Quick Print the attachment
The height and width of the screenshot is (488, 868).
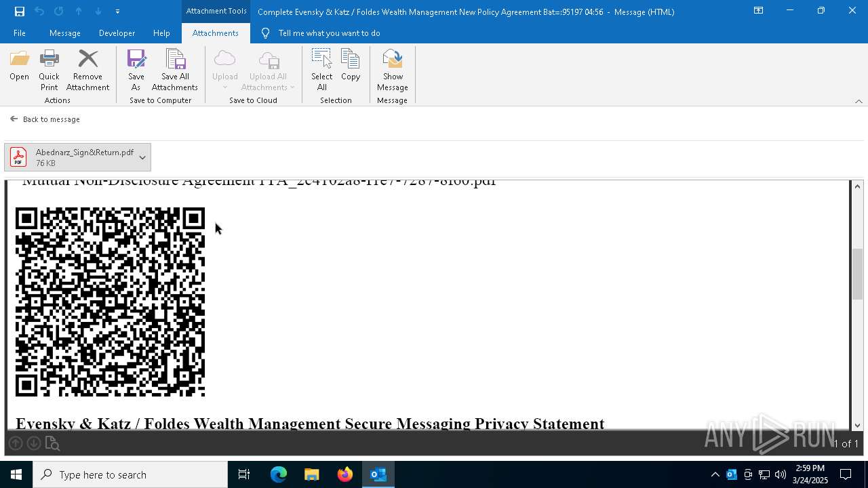[x=49, y=70]
